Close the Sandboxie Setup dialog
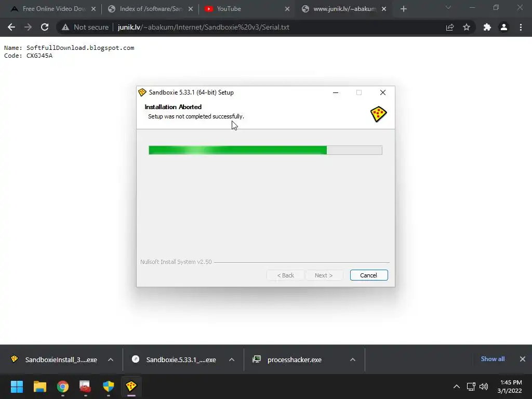The width and height of the screenshot is (532, 399). (383, 92)
